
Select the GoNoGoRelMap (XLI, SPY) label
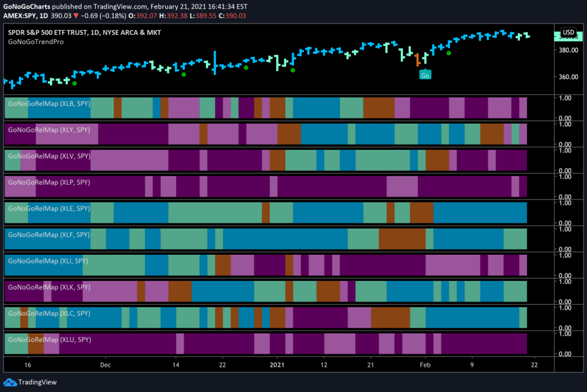(48, 261)
